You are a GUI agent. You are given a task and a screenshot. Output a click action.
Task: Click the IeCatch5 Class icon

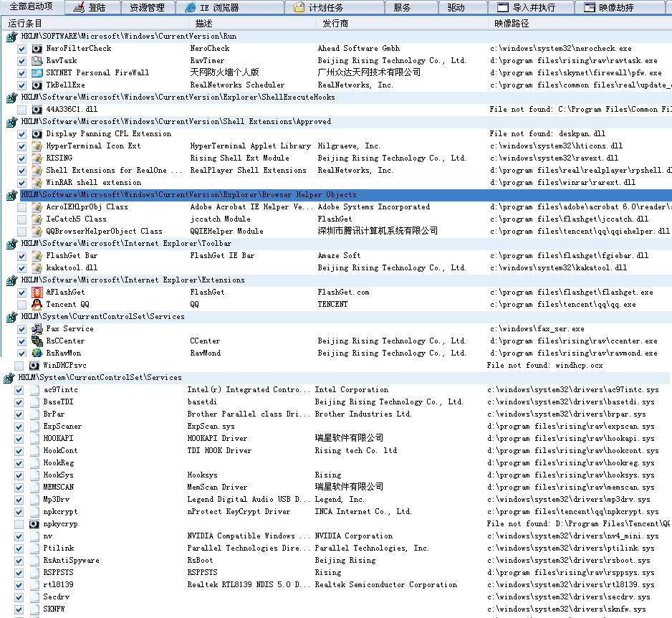click(37, 219)
